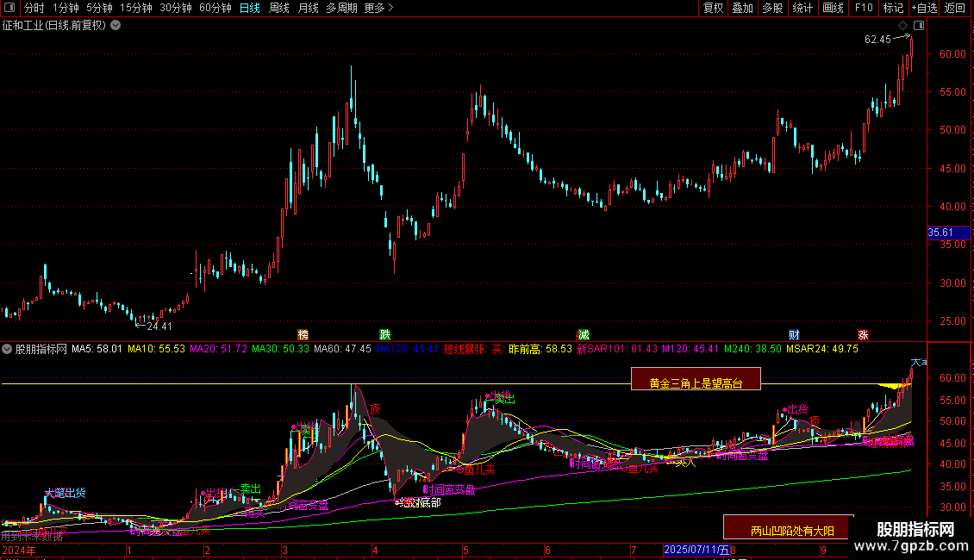The height and width of the screenshot is (560, 974).
Task: Open dropdown arrow beside 征和工业 title
Action: pos(116,25)
